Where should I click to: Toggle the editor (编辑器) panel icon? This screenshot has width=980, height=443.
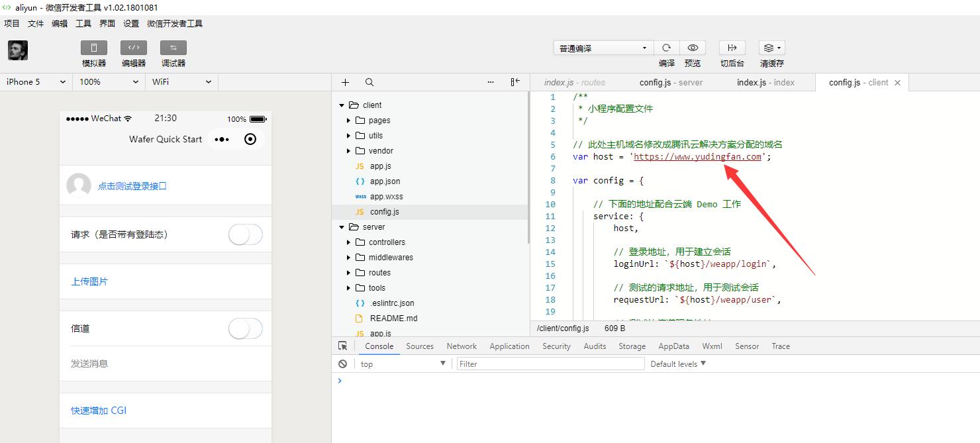tap(134, 48)
